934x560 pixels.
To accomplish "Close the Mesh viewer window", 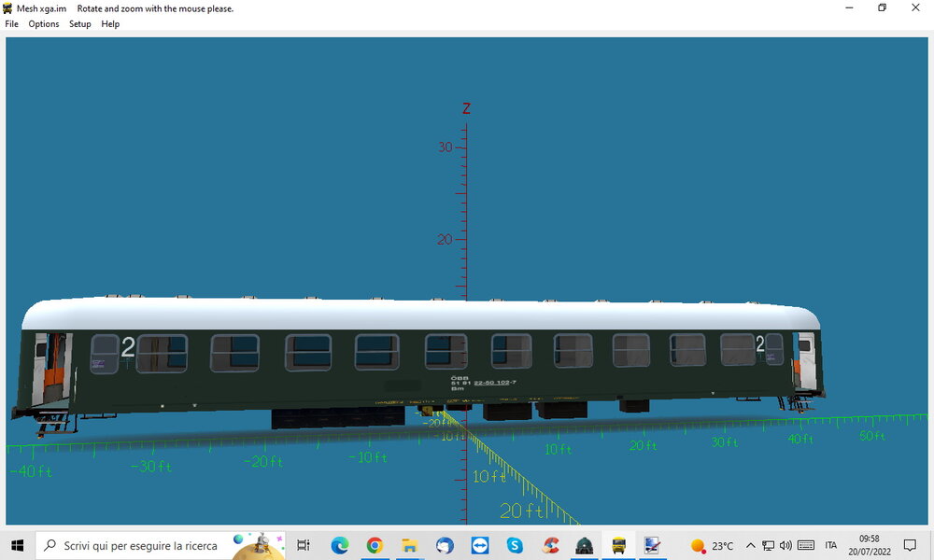I will (x=915, y=7).
